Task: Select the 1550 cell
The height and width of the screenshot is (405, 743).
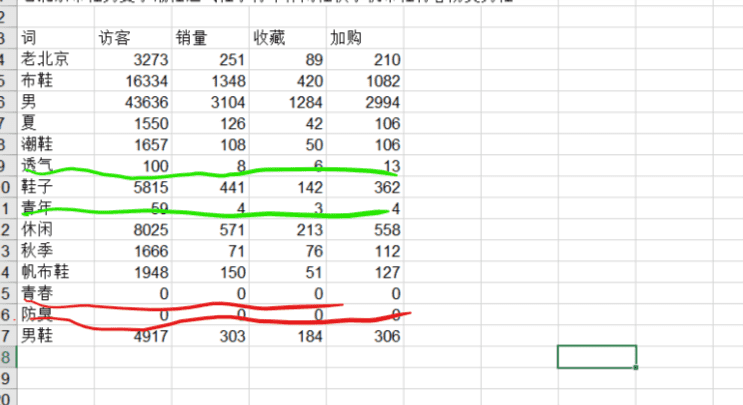Action: coord(133,123)
